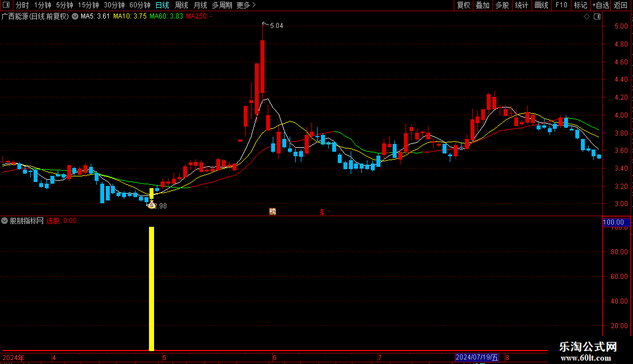The height and width of the screenshot is (364, 633).
Task: Click the 5.04 high price label
Action: (x=277, y=26)
